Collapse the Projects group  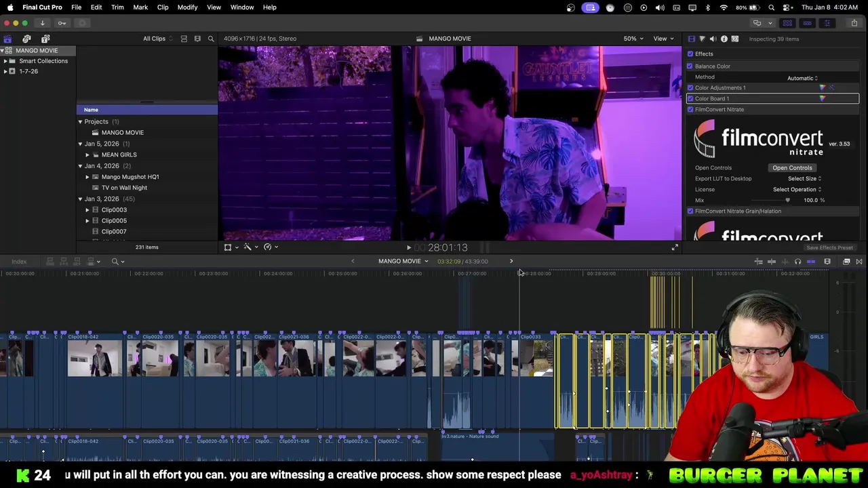[80, 122]
